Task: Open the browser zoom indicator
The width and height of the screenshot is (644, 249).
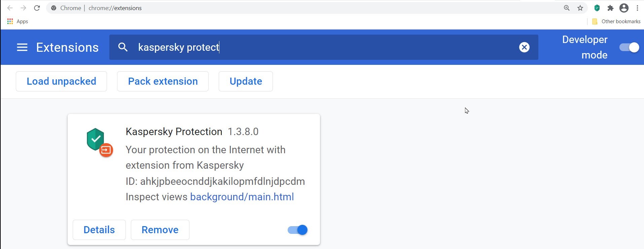Action: pos(567,8)
